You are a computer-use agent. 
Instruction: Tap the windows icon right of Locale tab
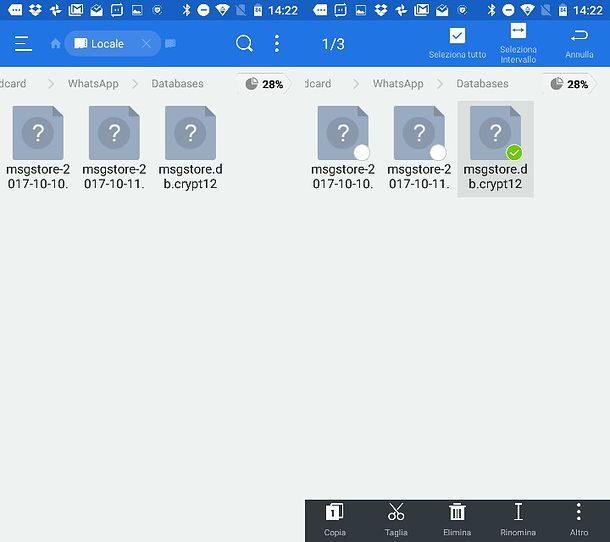pos(170,44)
